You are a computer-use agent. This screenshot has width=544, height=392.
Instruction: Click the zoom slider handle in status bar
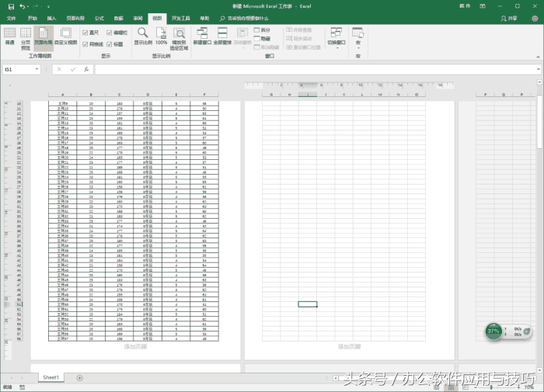tap(491, 387)
